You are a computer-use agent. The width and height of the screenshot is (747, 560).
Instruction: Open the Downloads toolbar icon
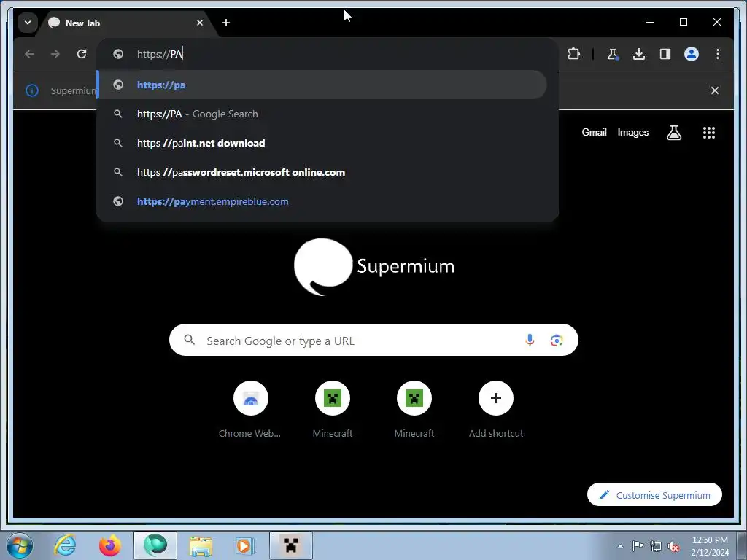tap(639, 54)
